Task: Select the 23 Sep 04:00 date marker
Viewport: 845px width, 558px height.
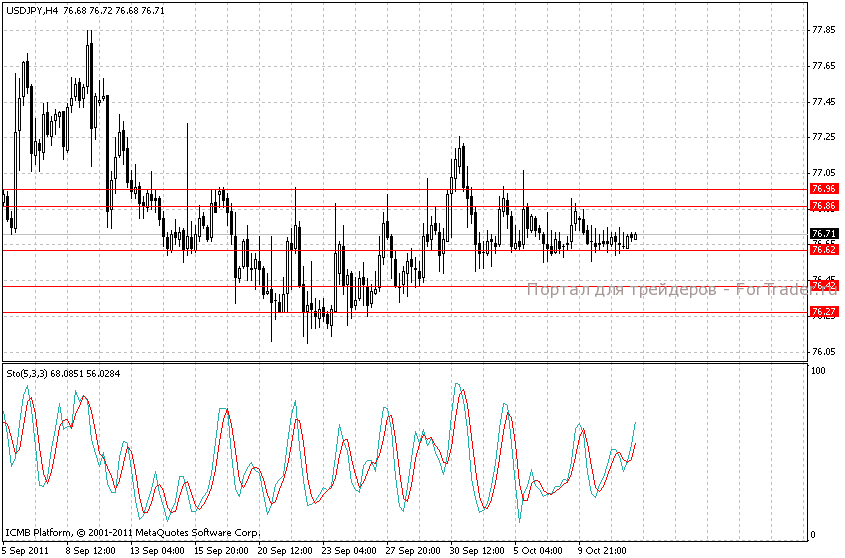Action: 350,550
